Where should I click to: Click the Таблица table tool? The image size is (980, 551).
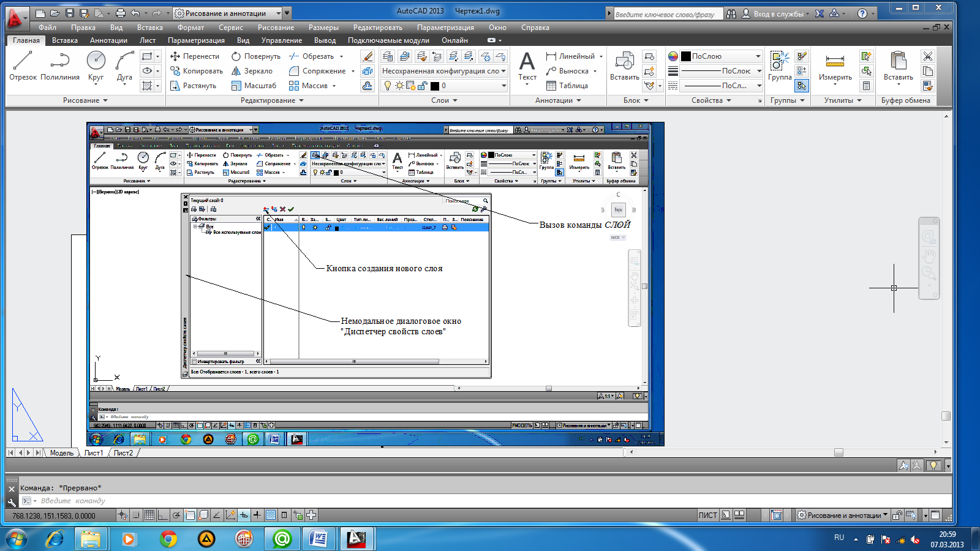(x=567, y=86)
